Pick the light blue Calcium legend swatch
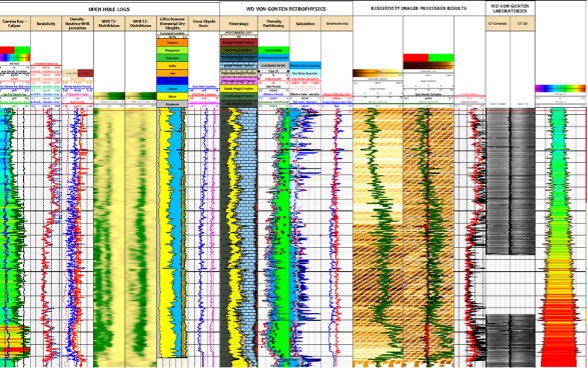Viewport: 588px width, 368px height. click(172, 89)
